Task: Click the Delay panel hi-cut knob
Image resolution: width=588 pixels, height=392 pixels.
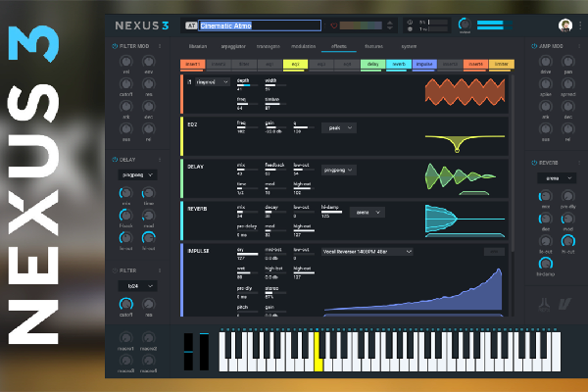Action: point(149,238)
